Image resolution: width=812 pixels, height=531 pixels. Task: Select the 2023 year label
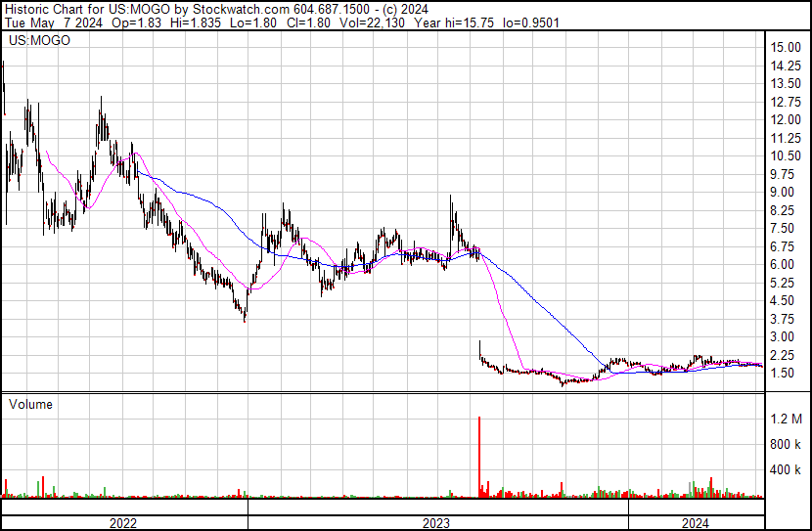(x=436, y=523)
